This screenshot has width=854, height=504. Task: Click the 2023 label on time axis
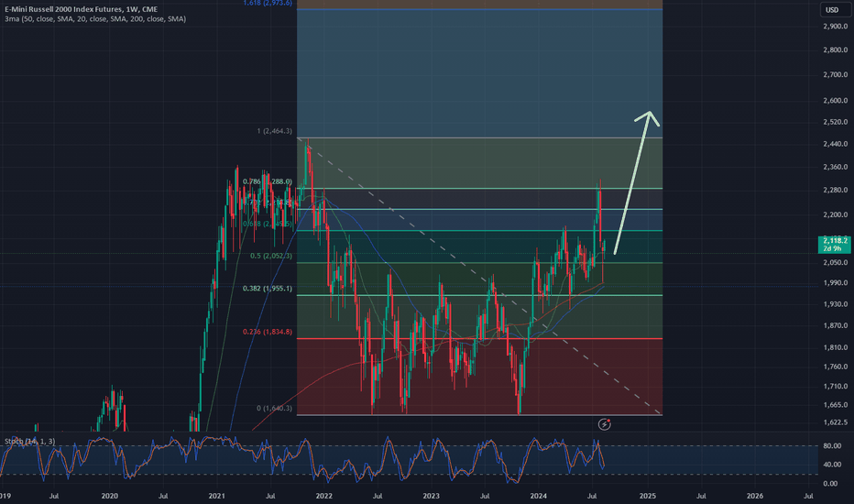[x=432, y=496]
